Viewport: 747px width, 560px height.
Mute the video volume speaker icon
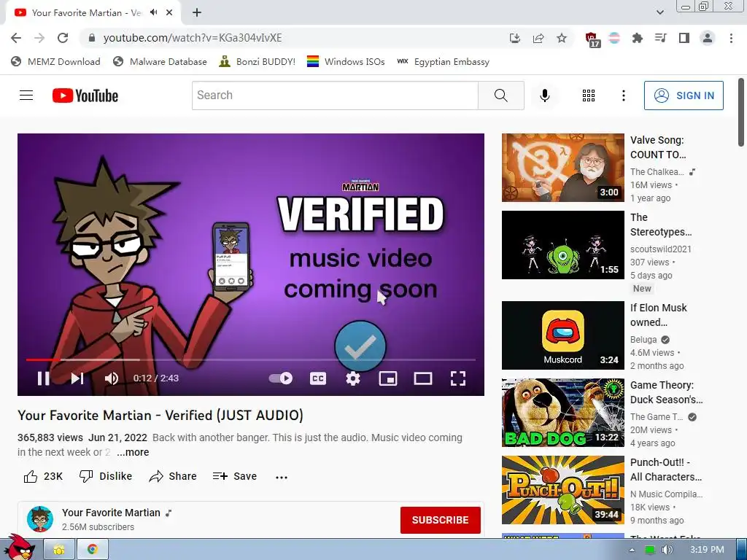click(112, 378)
